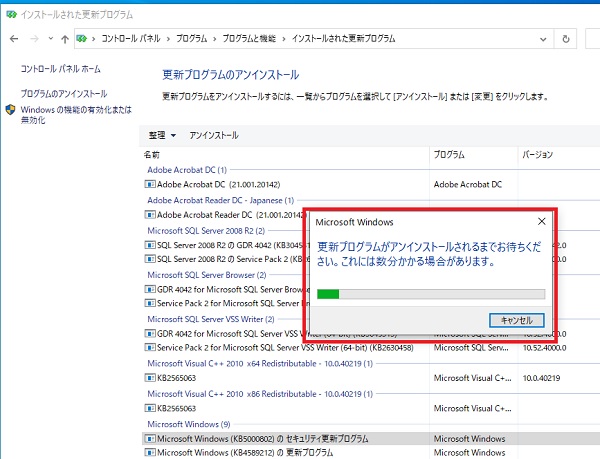Collapse Visual C++ 2010 x86 Redistributable group

260,394
